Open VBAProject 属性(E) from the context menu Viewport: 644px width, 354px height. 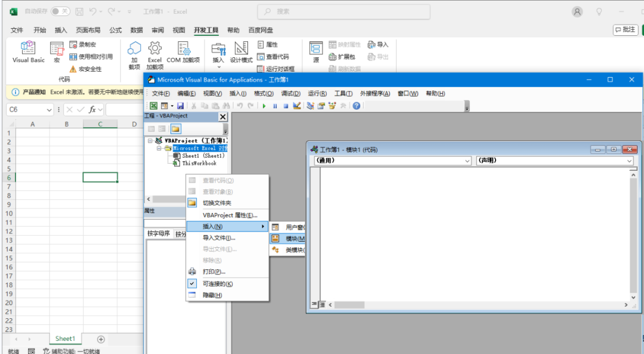230,215
